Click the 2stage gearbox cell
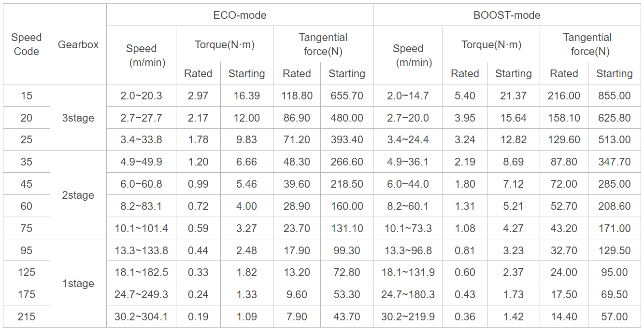Image resolution: width=644 pixels, height=330 pixels. [x=78, y=195]
